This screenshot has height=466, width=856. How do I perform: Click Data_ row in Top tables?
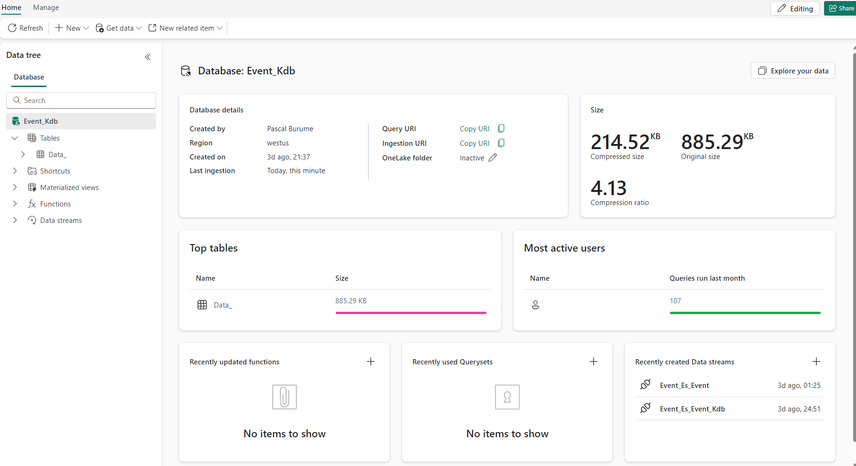(x=340, y=305)
